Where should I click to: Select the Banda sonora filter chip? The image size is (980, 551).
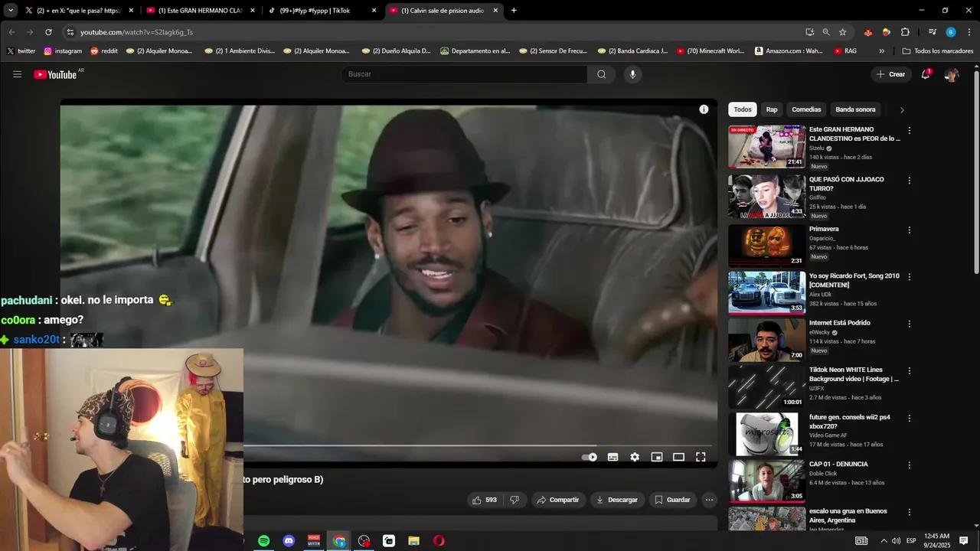855,109
